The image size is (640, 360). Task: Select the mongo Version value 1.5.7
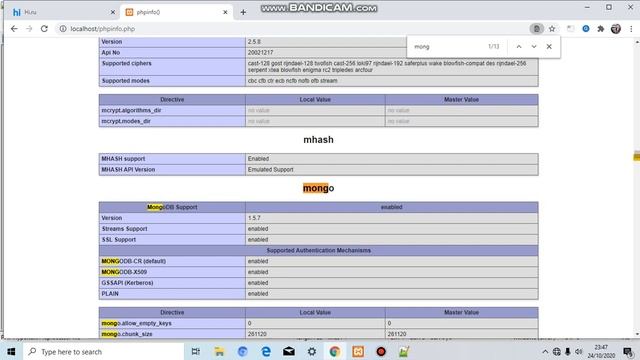pyautogui.click(x=254, y=218)
